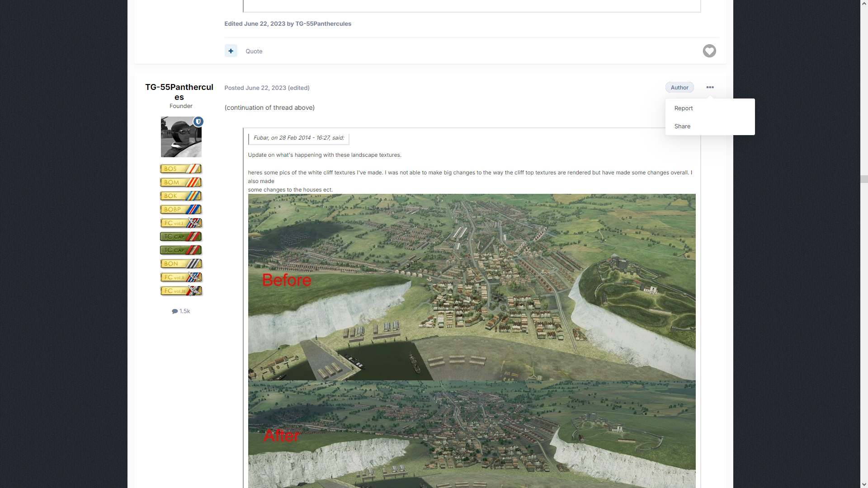Viewport: 868px width, 488px height.
Task: Click the scrollbar down arrow
Action: click(x=864, y=484)
